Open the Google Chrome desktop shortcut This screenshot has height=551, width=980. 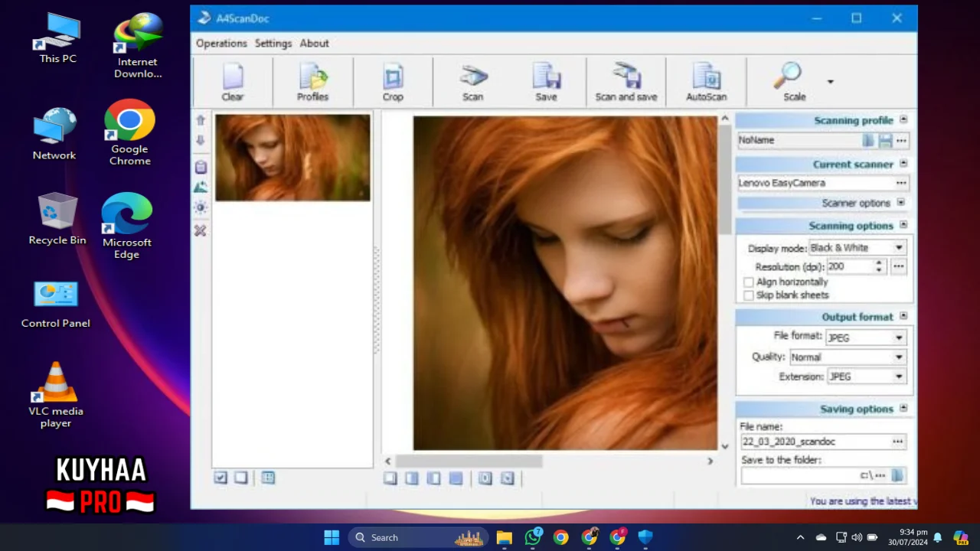click(x=129, y=132)
